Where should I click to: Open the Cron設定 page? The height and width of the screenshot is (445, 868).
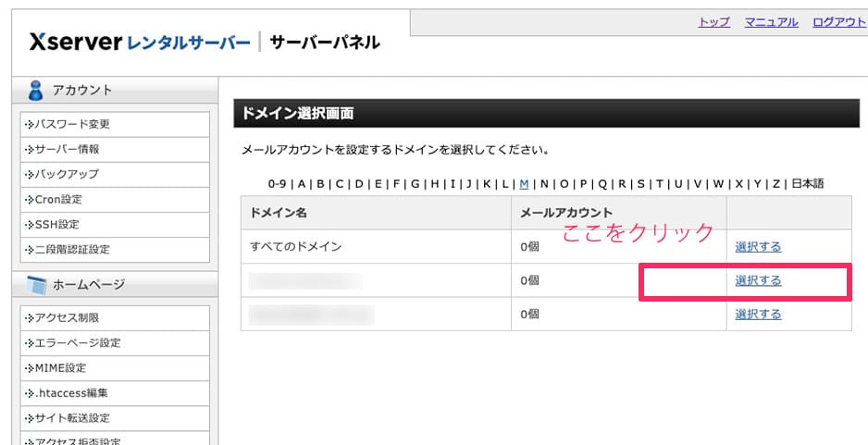tap(115, 199)
